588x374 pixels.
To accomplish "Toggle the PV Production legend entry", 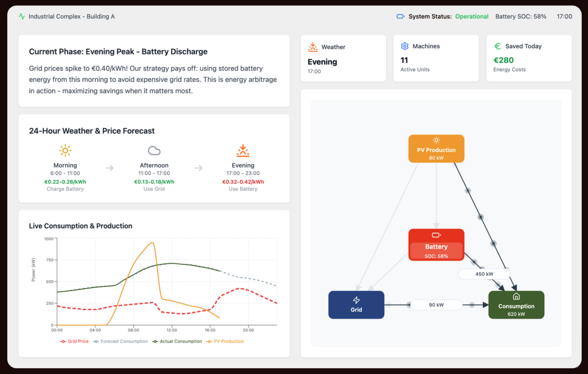I will pos(225,341).
